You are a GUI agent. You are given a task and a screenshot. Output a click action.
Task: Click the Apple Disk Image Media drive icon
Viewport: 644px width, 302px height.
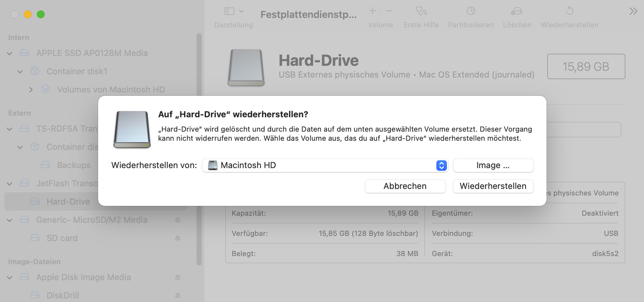click(24, 277)
